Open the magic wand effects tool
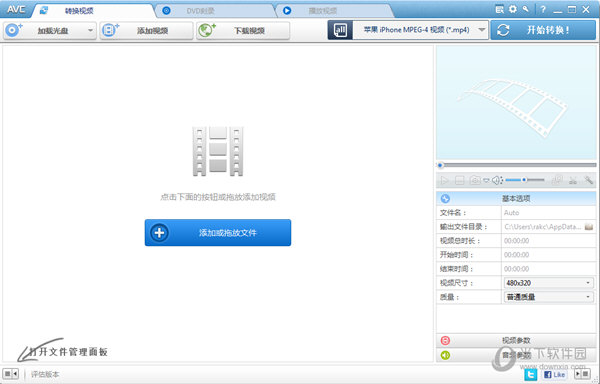This screenshot has height=384, width=600. (589, 180)
